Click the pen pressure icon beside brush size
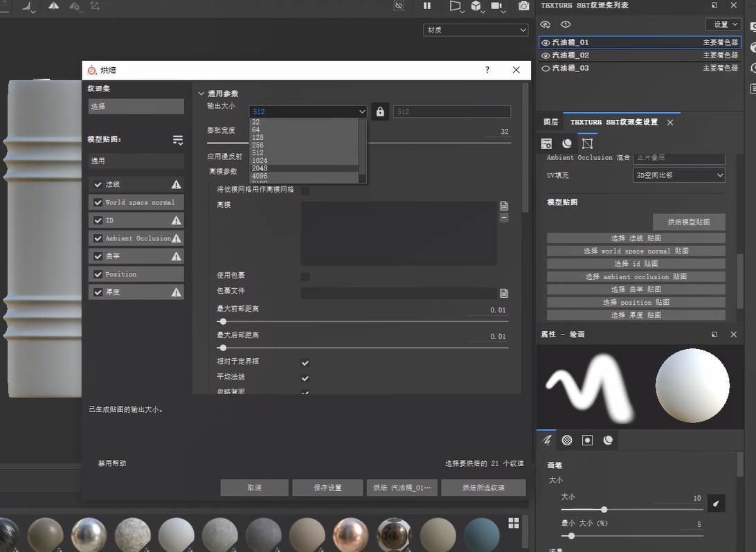Screen dimensions: 756x552 [x=716, y=504]
